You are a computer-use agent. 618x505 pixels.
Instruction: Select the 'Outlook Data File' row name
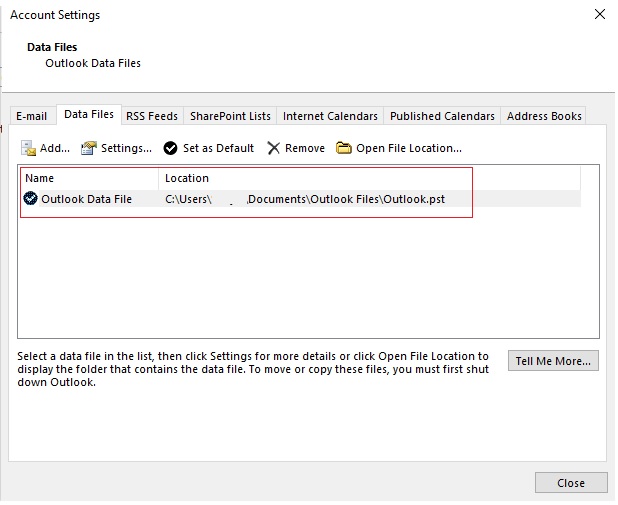pyautogui.click(x=86, y=199)
